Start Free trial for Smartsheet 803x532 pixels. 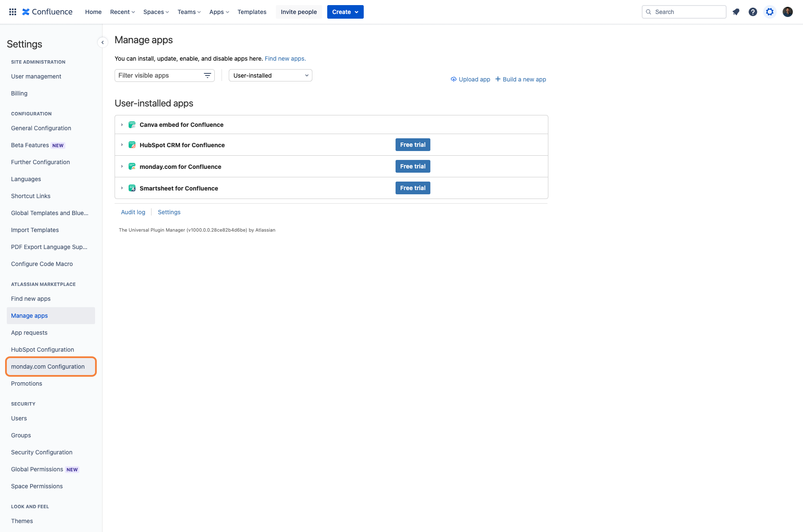tap(413, 188)
